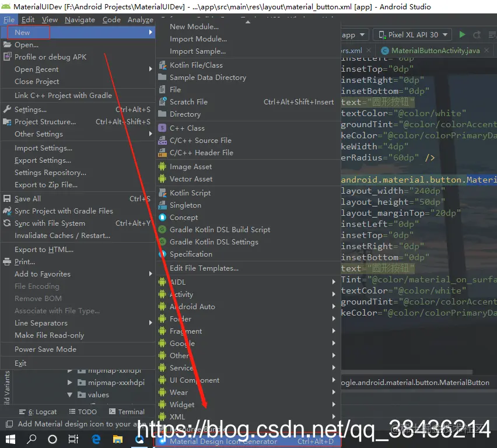497x448 pixels.
Task: Click the Concept icon
Action: pyautogui.click(x=162, y=218)
